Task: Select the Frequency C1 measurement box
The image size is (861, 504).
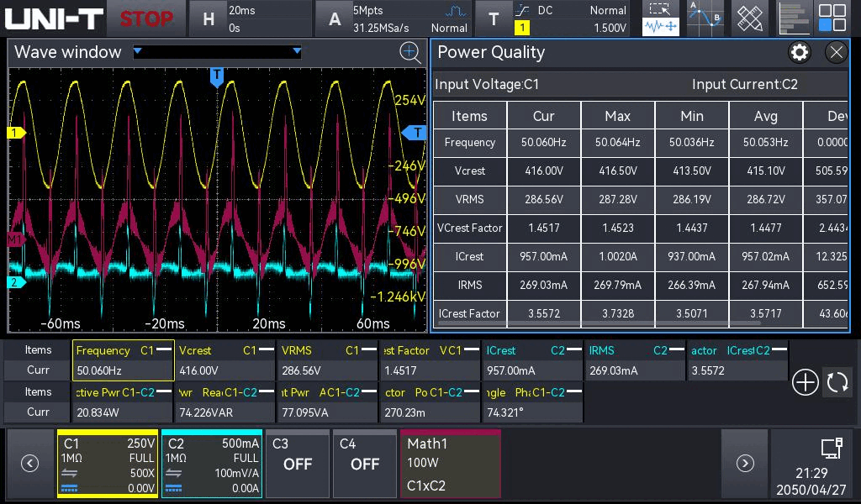Action: pyautogui.click(x=124, y=360)
